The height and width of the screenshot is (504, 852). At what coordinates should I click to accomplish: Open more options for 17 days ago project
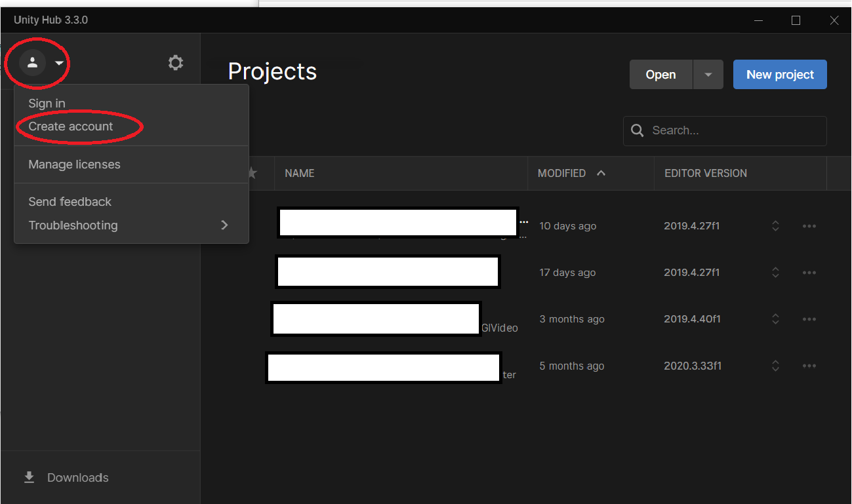click(x=809, y=273)
